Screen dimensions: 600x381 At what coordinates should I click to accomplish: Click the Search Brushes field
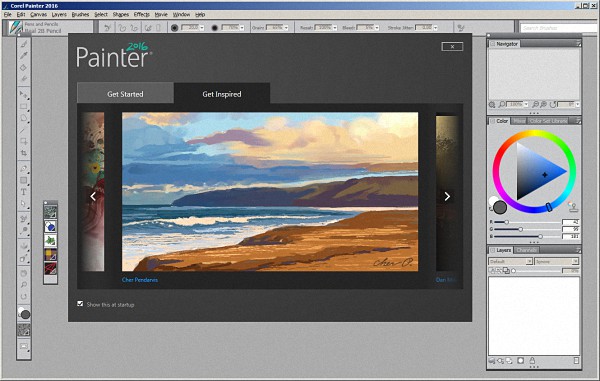click(x=559, y=28)
